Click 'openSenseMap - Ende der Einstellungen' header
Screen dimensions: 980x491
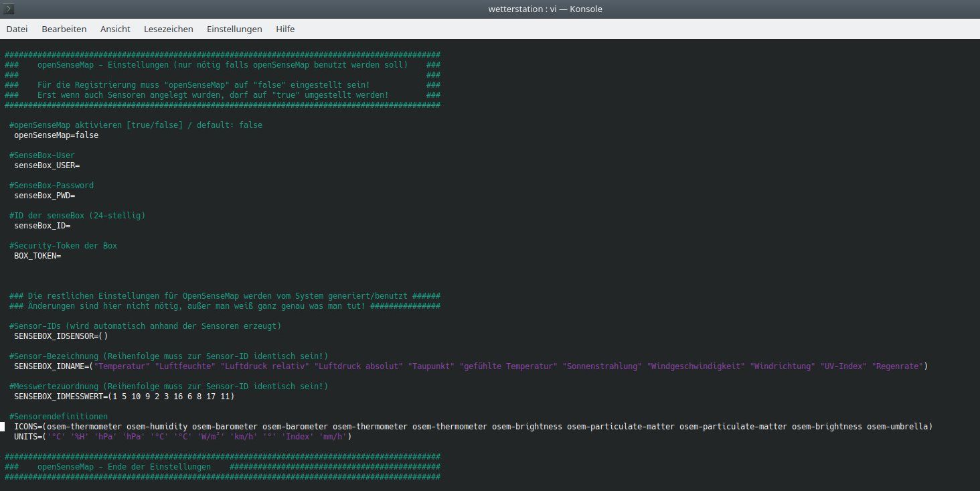[125, 467]
